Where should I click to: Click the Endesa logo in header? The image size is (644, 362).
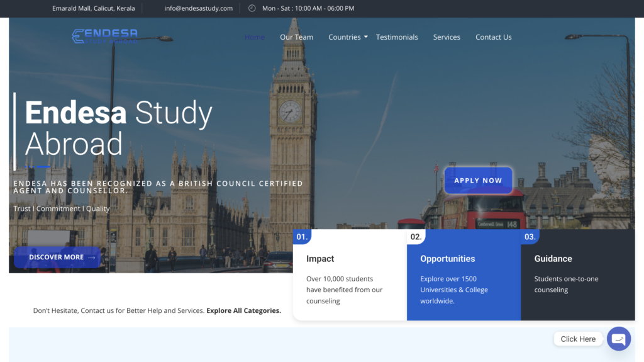point(104,37)
